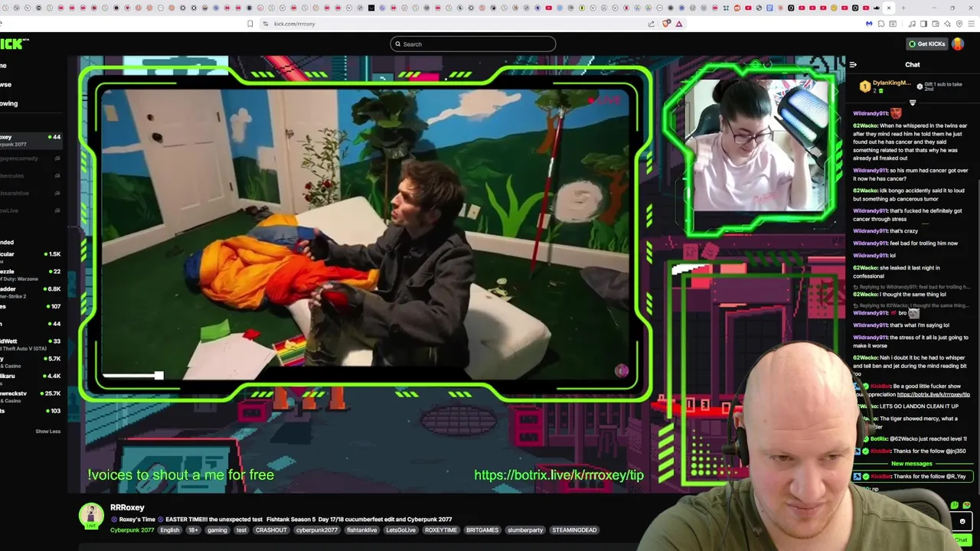
Task: Click the Kick search field
Action: (472, 44)
